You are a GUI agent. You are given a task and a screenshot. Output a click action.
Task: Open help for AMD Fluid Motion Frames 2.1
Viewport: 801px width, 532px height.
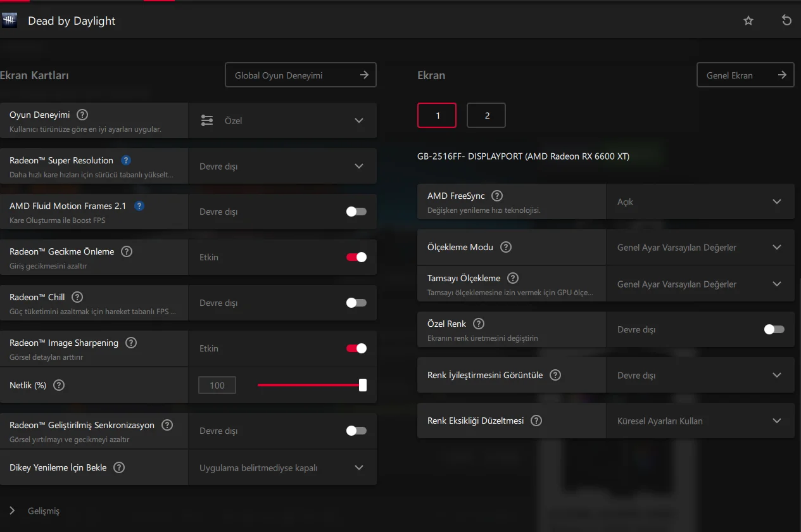(x=139, y=206)
